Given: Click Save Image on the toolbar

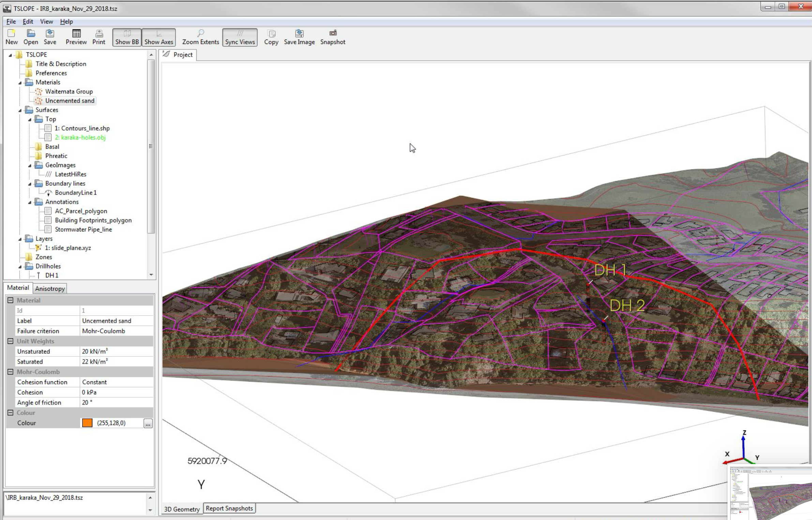Looking at the screenshot, I should coord(299,37).
